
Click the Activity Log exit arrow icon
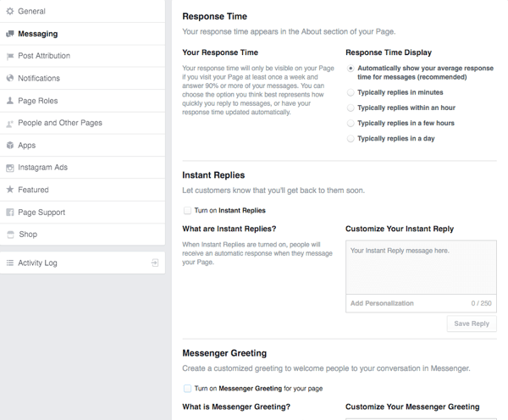[x=155, y=262]
